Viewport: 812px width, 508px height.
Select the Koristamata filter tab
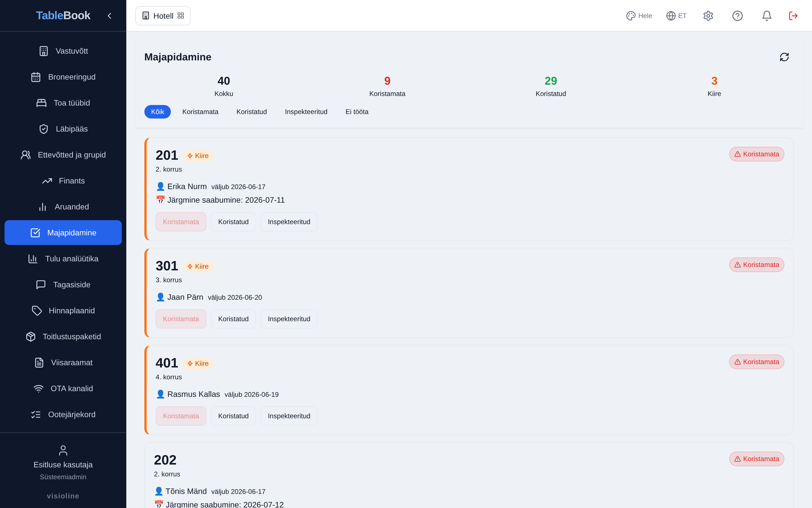coord(200,112)
